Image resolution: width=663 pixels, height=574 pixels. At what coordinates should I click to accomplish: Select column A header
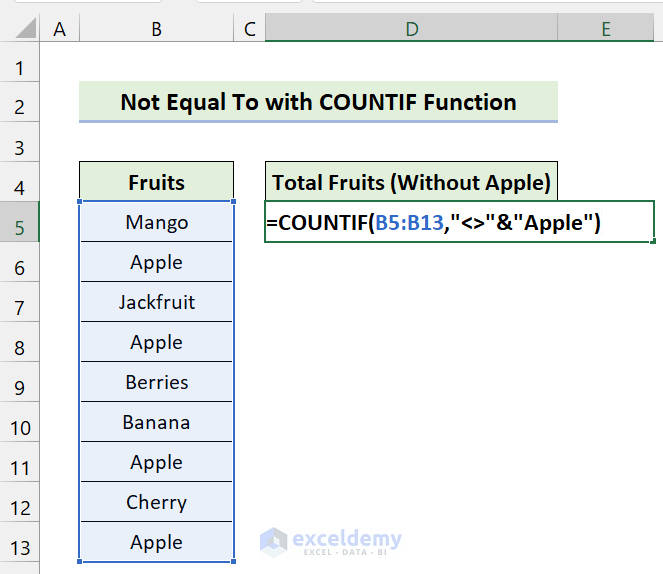(x=59, y=30)
